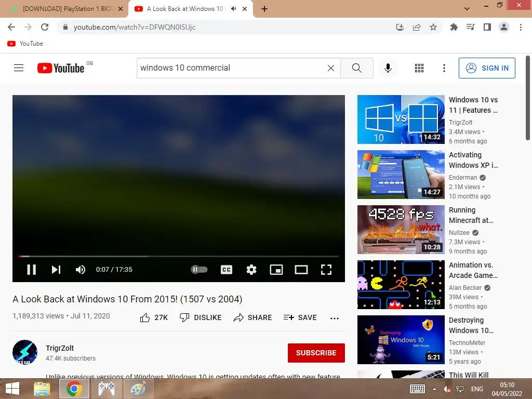Toggle Chrome side panel
The image size is (532, 399).
487,27
